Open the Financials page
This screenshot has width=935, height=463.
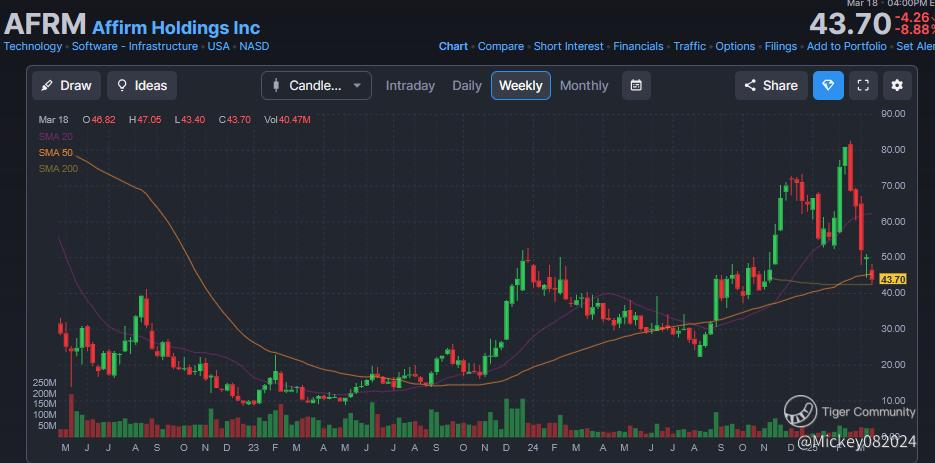(x=638, y=46)
